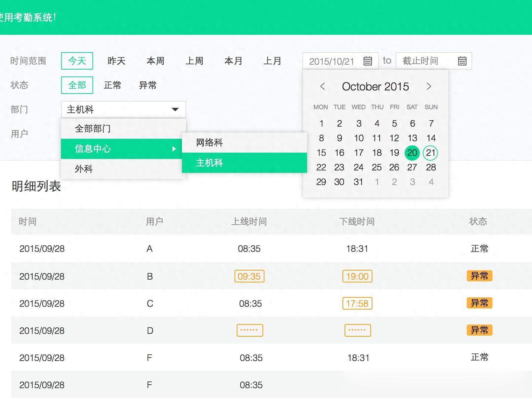Expand 信息中心 submenu arrow
Screen dimensions: 532x401
pyautogui.click(x=174, y=149)
